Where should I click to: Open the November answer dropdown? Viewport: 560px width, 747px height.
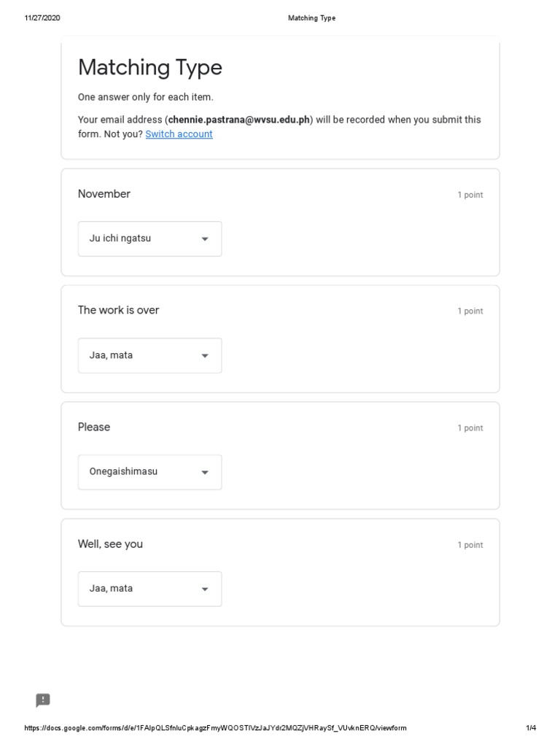point(149,239)
